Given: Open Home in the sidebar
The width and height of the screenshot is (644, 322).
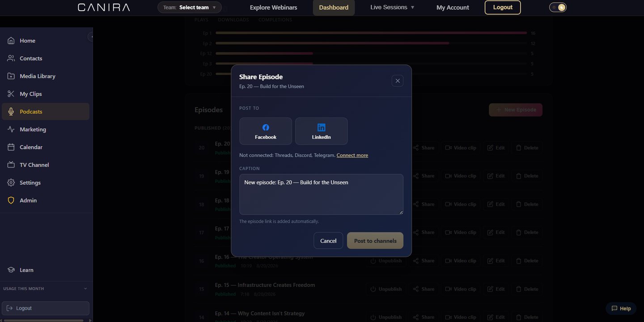Looking at the screenshot, I should pos(46,41).
